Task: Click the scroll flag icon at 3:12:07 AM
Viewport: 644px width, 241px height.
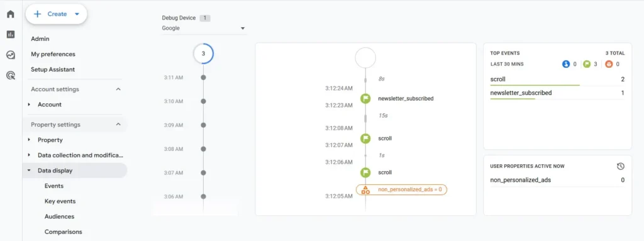Action: tap(365, 138)
